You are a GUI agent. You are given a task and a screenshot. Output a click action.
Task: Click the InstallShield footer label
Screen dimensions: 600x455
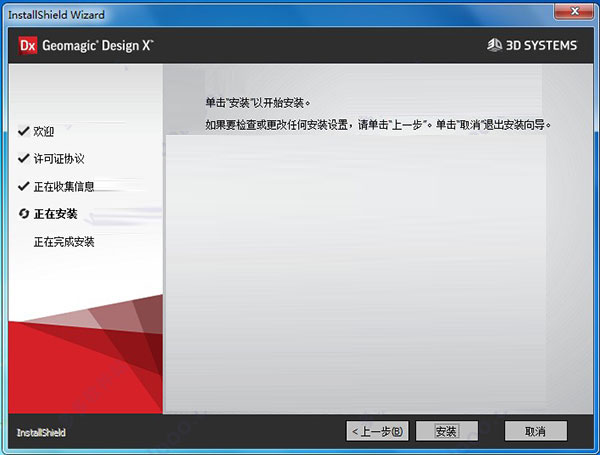pos(41,432)
